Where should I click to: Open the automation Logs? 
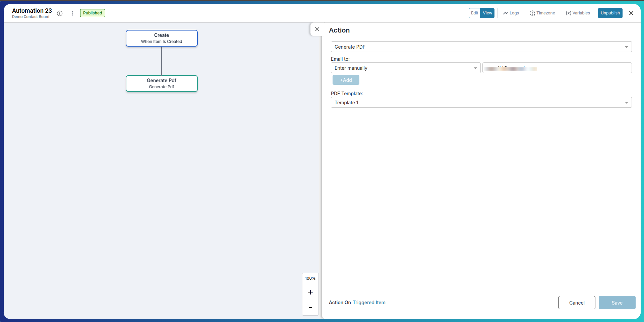pyautogui.click(x=511, y=13)
